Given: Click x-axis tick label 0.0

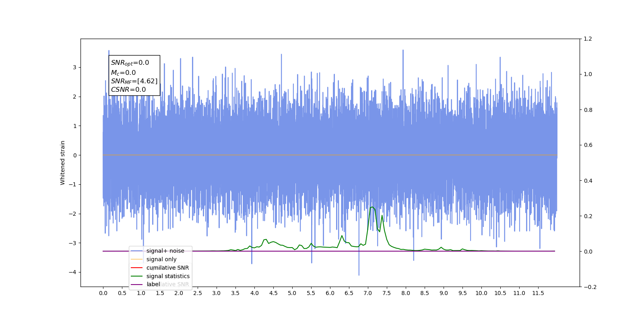Looking at the screenshot, I should tap(103, 293).
